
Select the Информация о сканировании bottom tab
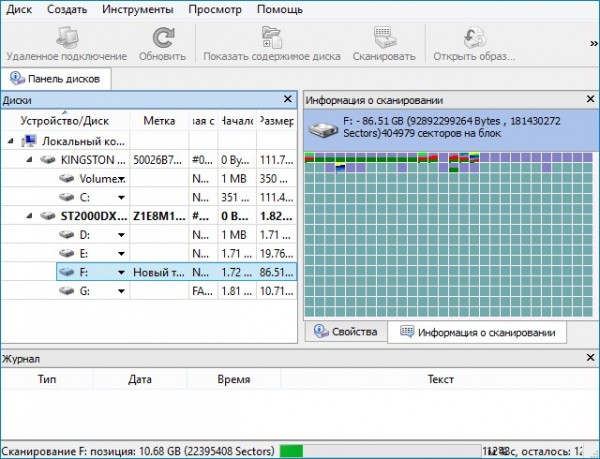point(477,332)
